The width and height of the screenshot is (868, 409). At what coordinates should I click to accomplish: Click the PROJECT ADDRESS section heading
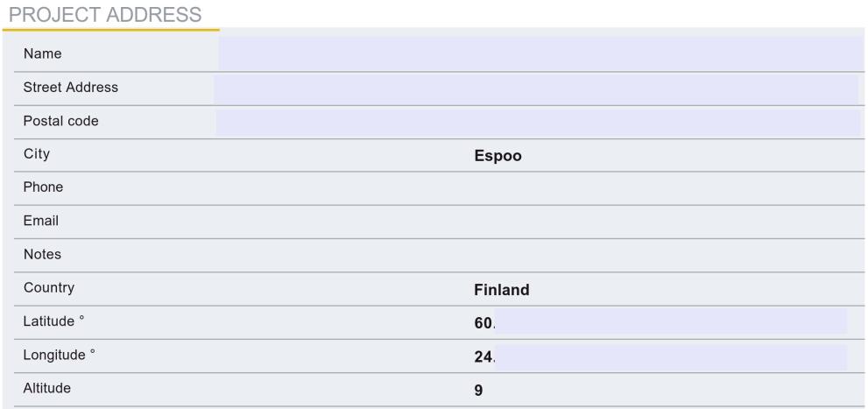pos(105,14)
